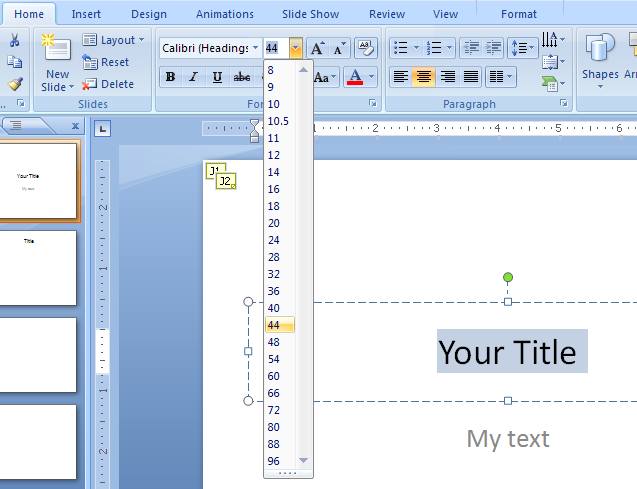Click font size list scroll up arrow
637x489 pixels.
303,70
